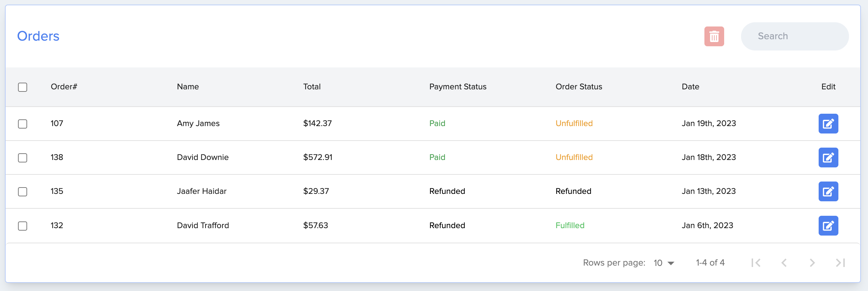The width and height of the screenshot is (868, 291).
Task: Edit order 107 for Amy James
Action: click(x=828, y=124)
